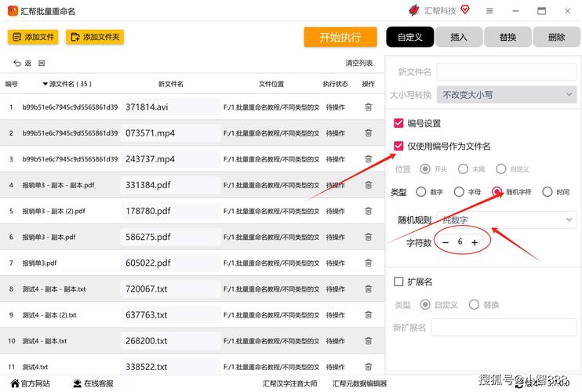Remove row 3 via its trash icon
582x392 pixels.
(368, 159)
